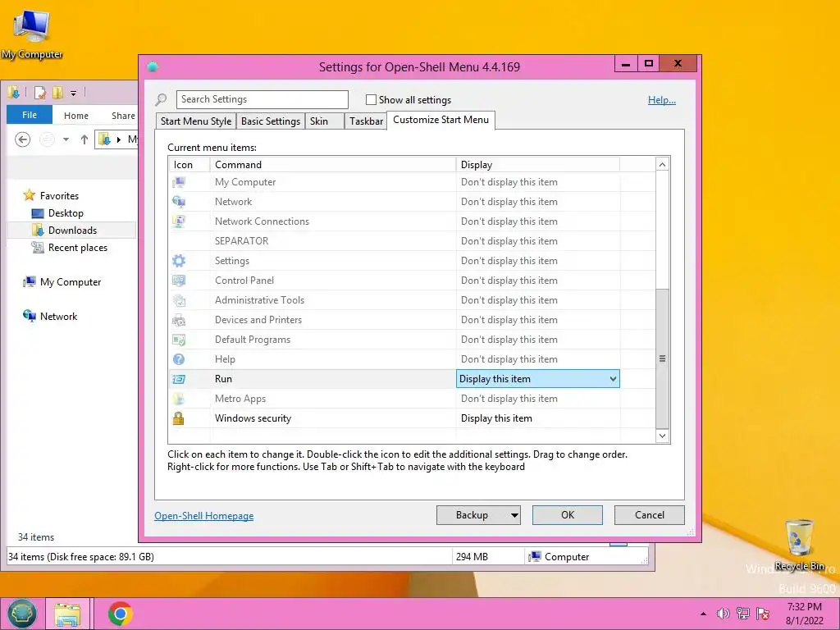The height and width of the screenshot is (630, 840).
Task: Click the Action Center flag tray icon
Action: (x=763, y=614)
